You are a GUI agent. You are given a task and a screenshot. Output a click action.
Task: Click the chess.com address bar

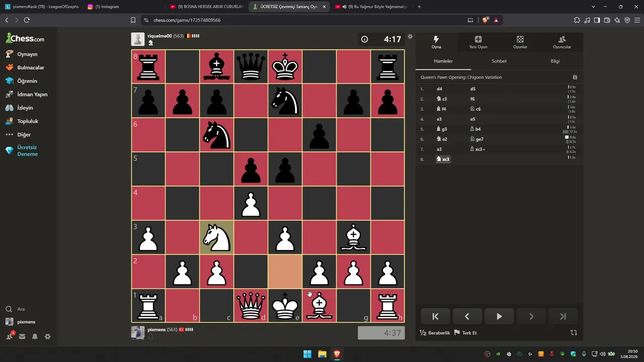tap(302, 20)
